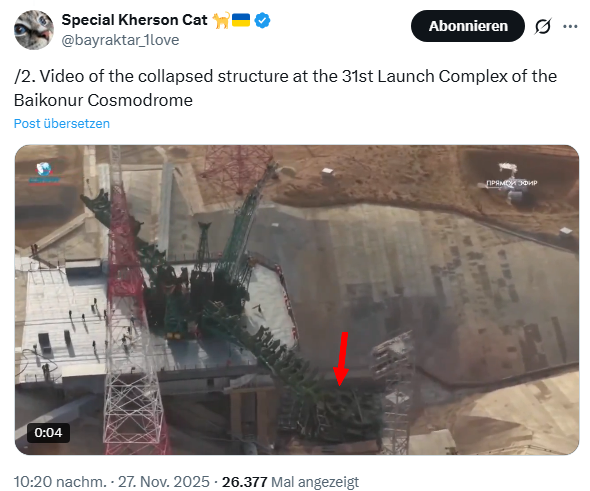Open the three-dot more options menu
The width and height of the screenshot is (590, 491).
click(570, 26)
